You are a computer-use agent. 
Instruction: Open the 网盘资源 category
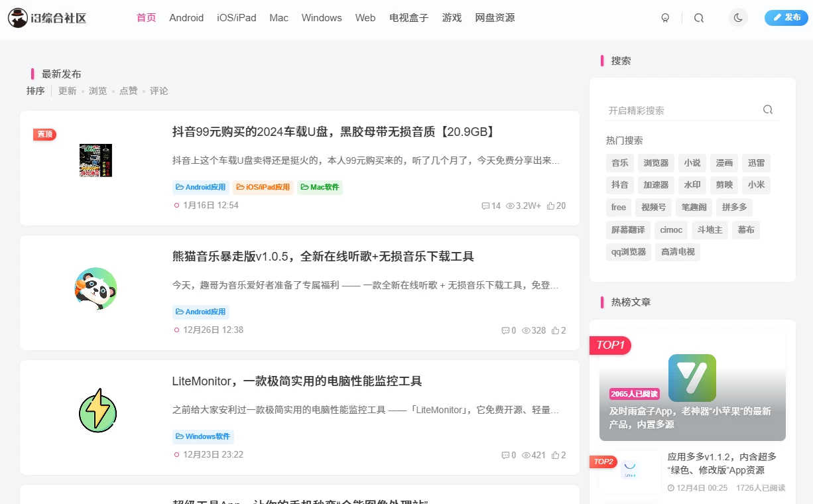pyautogui.click(x=495, y=18)
